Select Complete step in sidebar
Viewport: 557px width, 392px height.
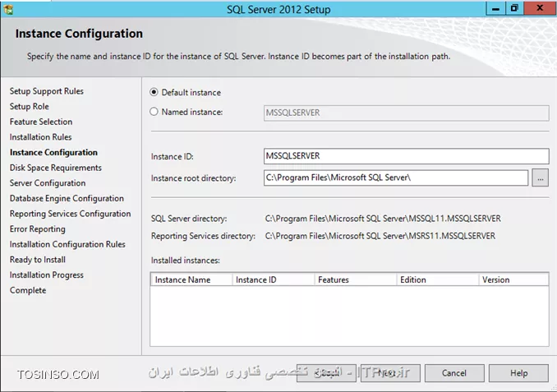(28, 290)
